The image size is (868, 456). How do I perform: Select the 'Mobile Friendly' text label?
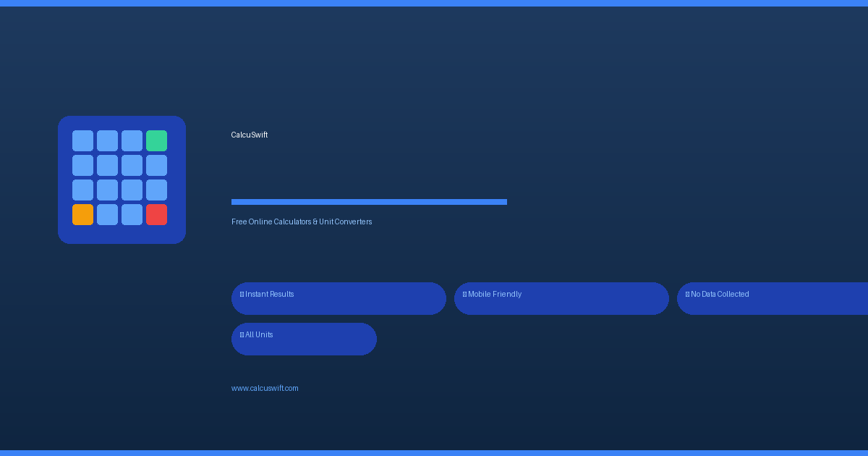click(495, 295)
